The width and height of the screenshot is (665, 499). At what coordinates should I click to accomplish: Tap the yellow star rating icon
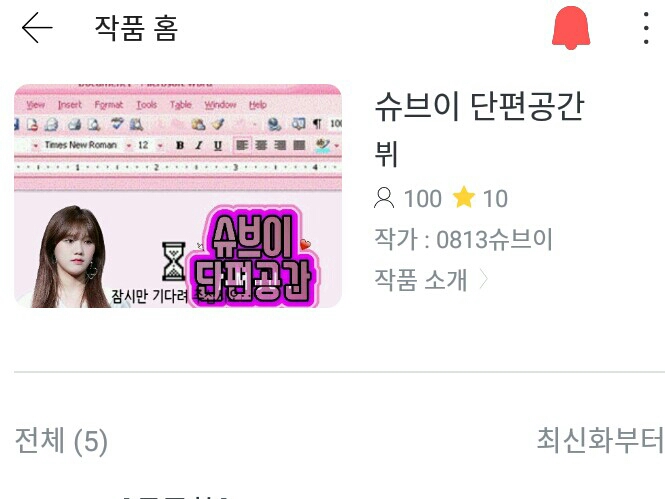(x=464, y=197)
